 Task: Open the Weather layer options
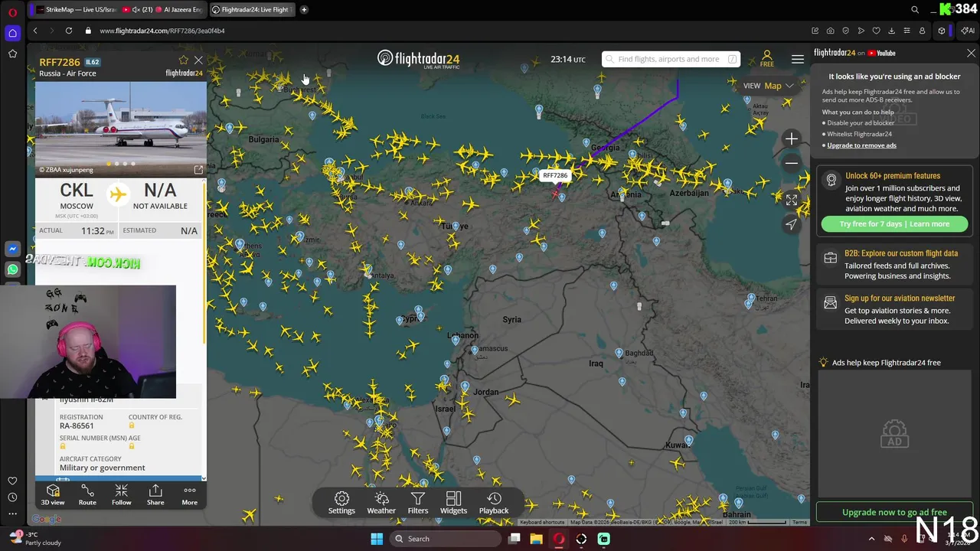click(x=381, y=503)
